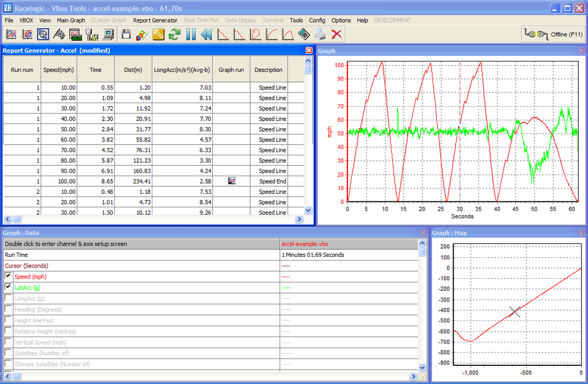The image size is (588, 384).
Task: Click report table scroll down arrow
Action: pos(308,210)
